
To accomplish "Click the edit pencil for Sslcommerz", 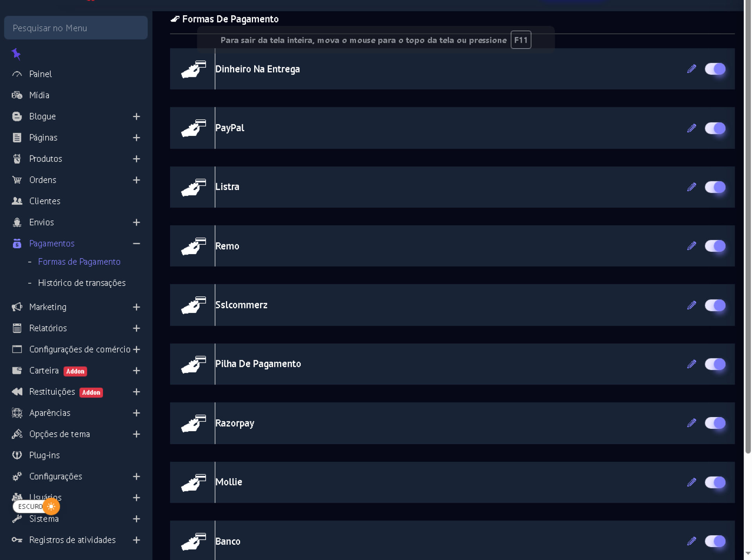I will [x=692, y=305].
